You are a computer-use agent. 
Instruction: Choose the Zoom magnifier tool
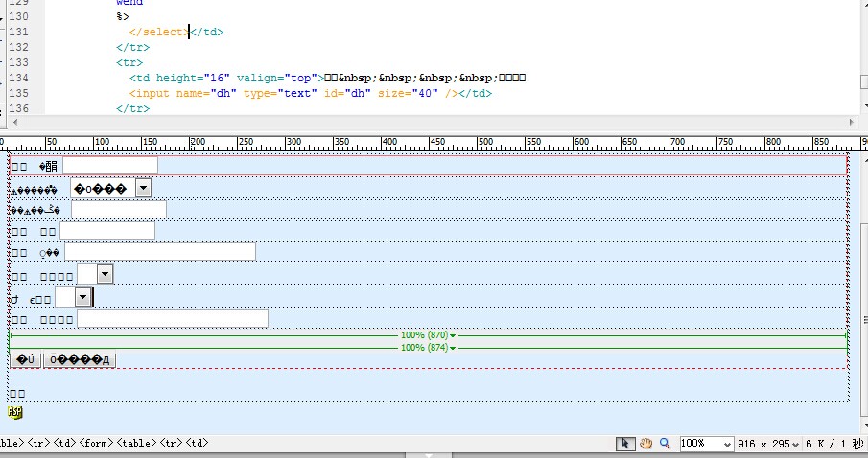(665, 444)
